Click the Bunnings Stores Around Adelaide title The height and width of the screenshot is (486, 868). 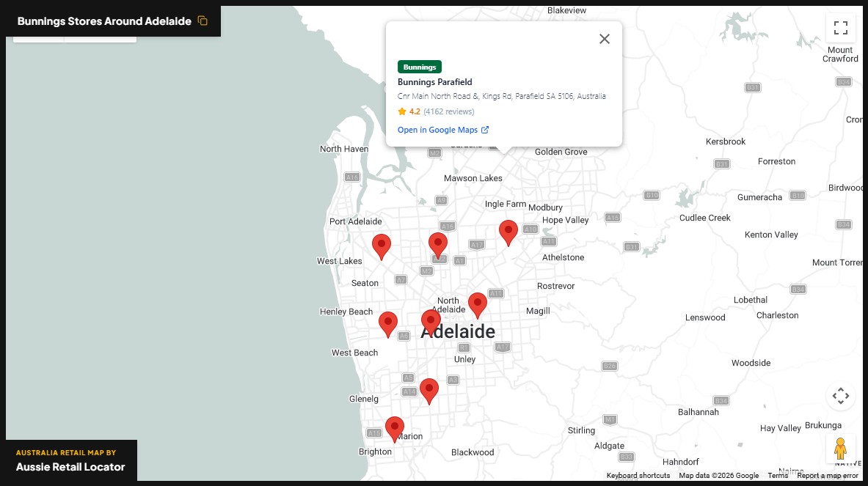click(104, 21)
